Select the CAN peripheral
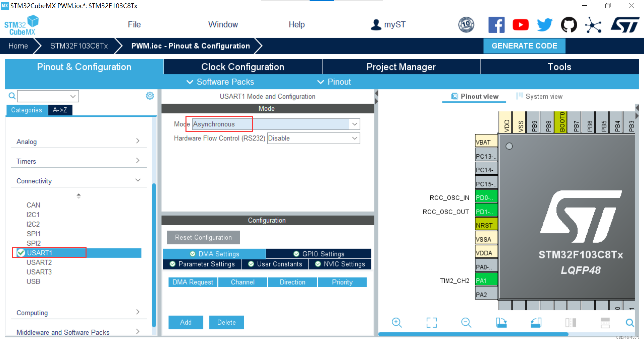This screenshot has height=342, width=644. pyautogui.click(x=34, y=205)
